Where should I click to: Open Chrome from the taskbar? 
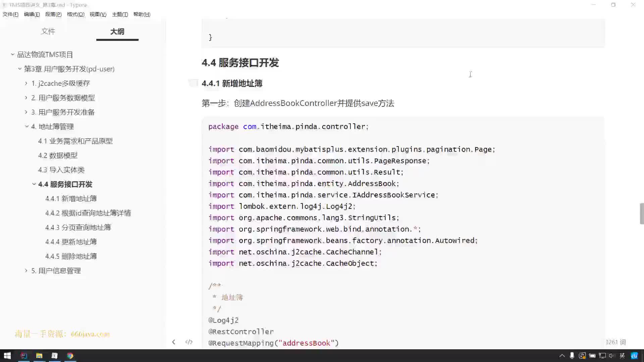click(x=70, y=356)
